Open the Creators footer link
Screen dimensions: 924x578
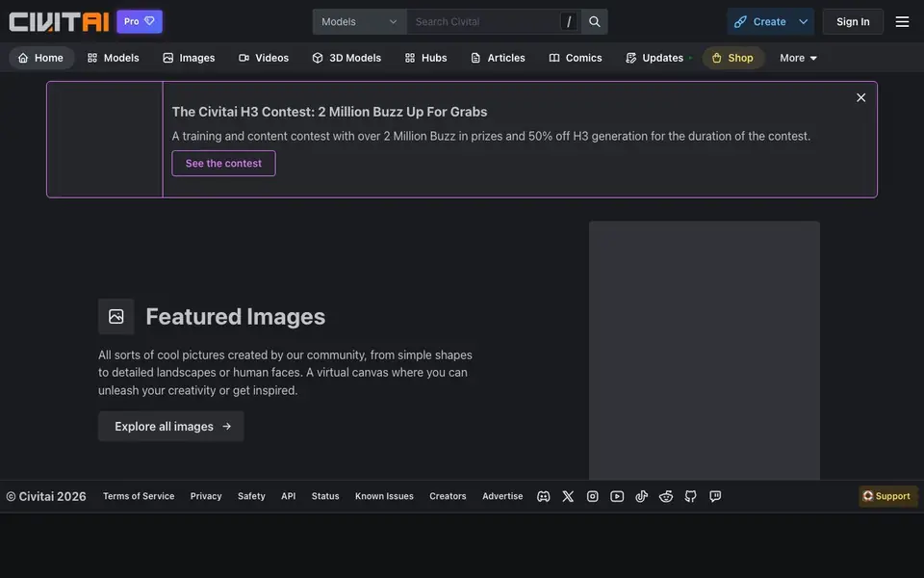(x=448, y=496)
